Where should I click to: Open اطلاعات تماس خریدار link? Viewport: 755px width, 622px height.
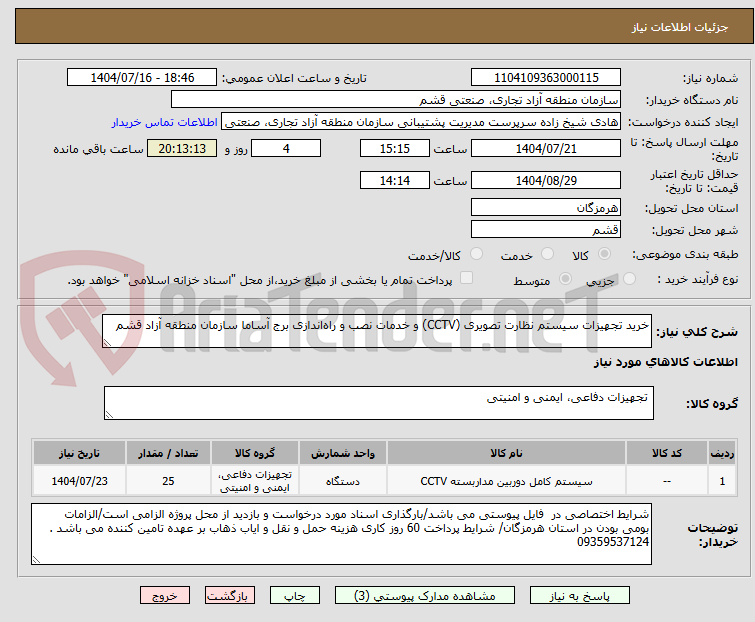(x=165, y=122)
